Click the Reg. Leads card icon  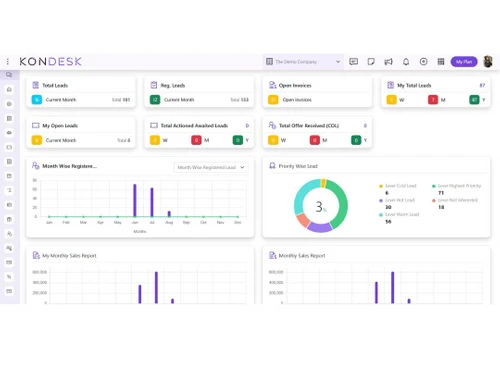154,85
